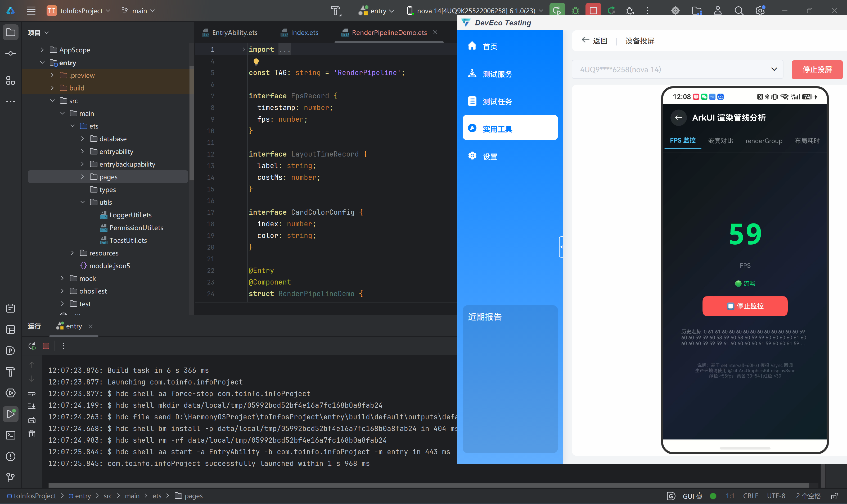This screenshot has width=847, height=504.
Task: Open the main branch dropdown
Action: click(138, 11)
